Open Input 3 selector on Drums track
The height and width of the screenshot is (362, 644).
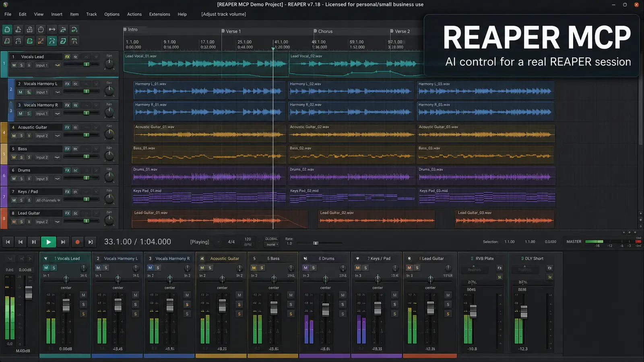pyautogui.click(x=42, y=179)
